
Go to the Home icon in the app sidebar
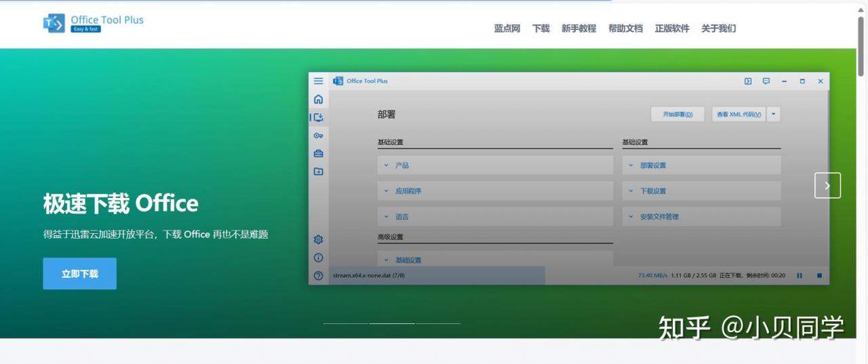tap(318, 99)
